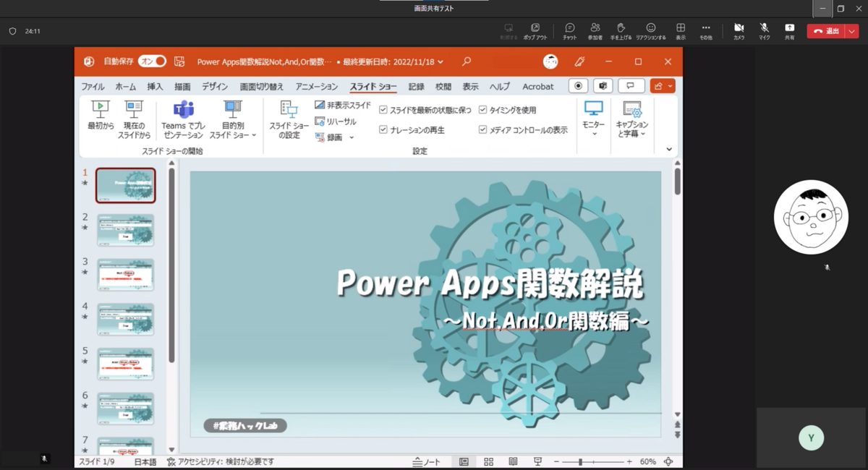The image size is (868, 470).
Task: Switch to normal view icon
Action: (x=464, y=461)
